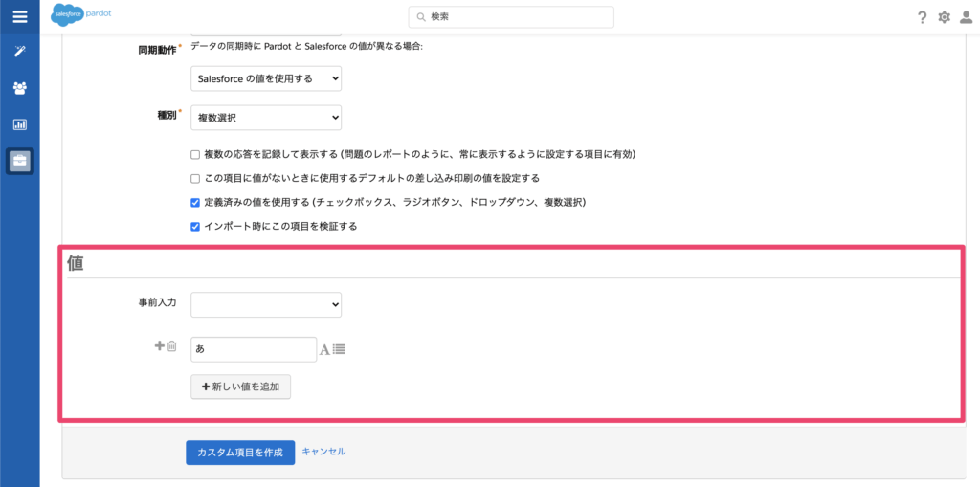
Task: Open the 同期動作 Salesforce value dropdown
Action: coord(266,78)
